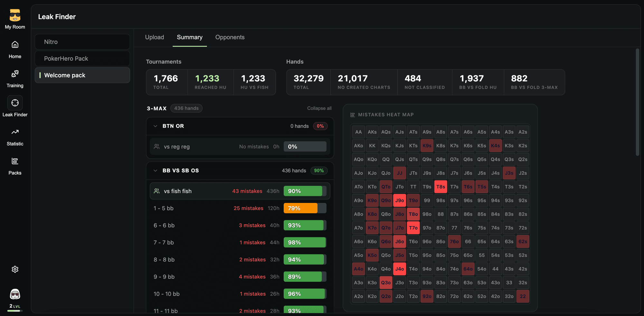Screen dimensions: 644x316
Task: Open My Room avatar icon
Action: pyautogui.click(x=15, y=15)
